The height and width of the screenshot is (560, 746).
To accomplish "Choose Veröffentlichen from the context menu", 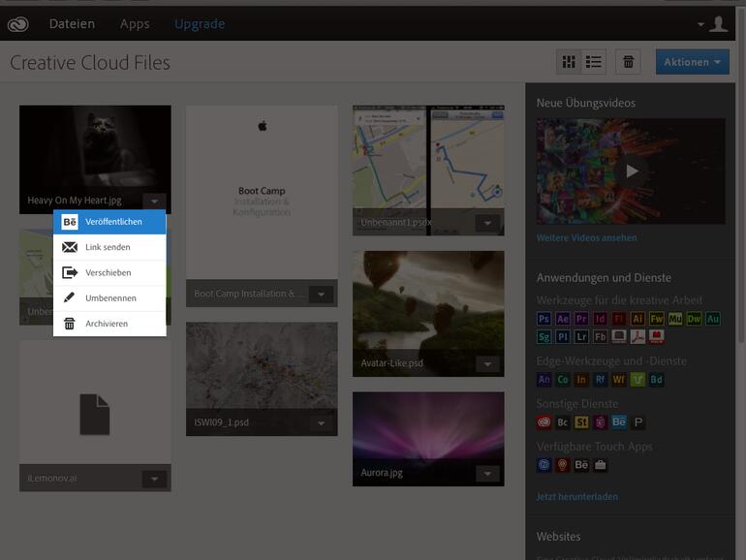I will pos(109,222).
